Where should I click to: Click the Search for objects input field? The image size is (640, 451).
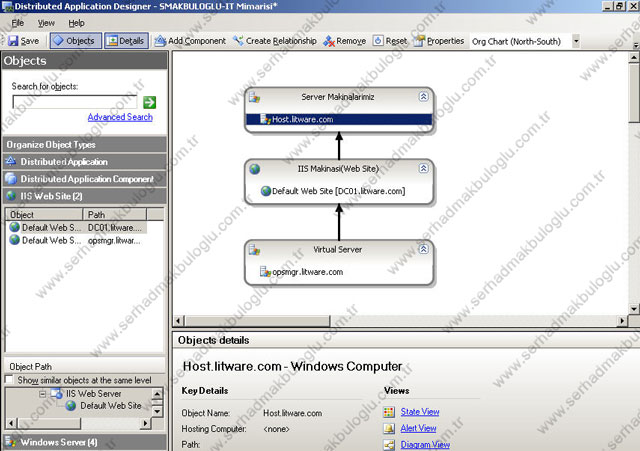click(75, 102)
